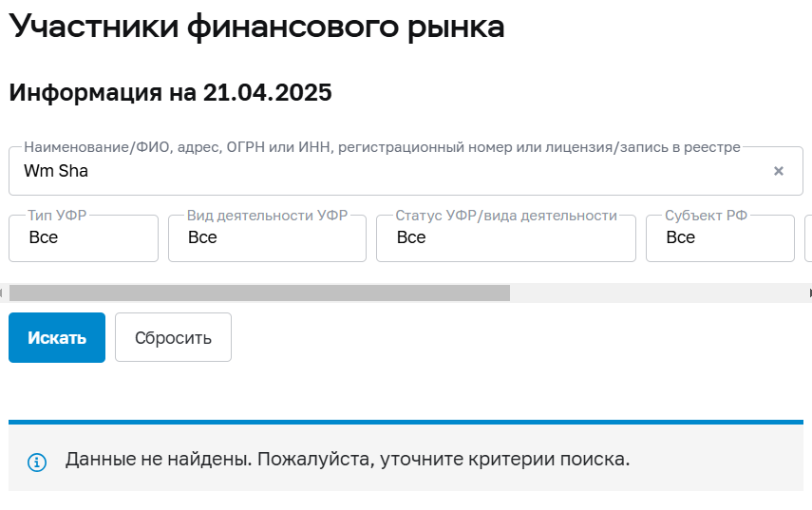812x510 pixels.
Task: Click the horizontal scrollbar's left arrow
Action: [4, 293]
